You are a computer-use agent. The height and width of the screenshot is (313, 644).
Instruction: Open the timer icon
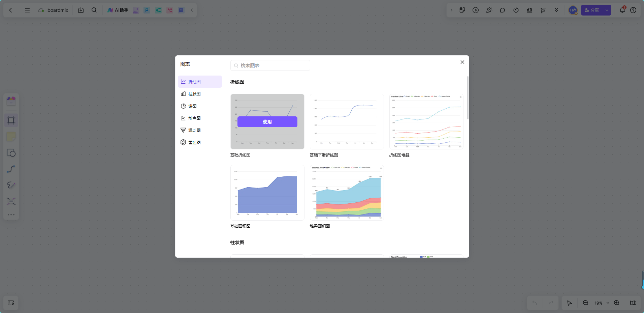pos(516,10)
